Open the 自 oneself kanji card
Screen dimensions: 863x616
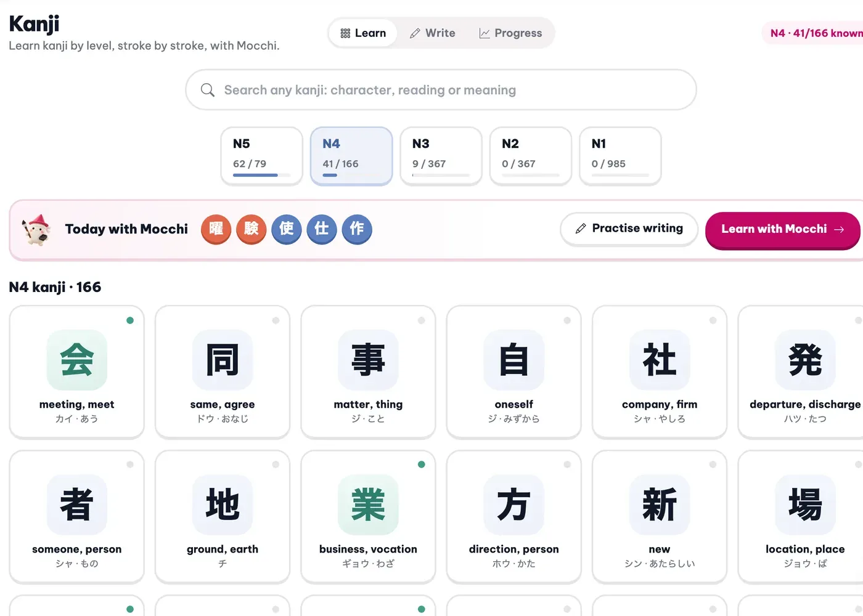(x=514, y=372)
